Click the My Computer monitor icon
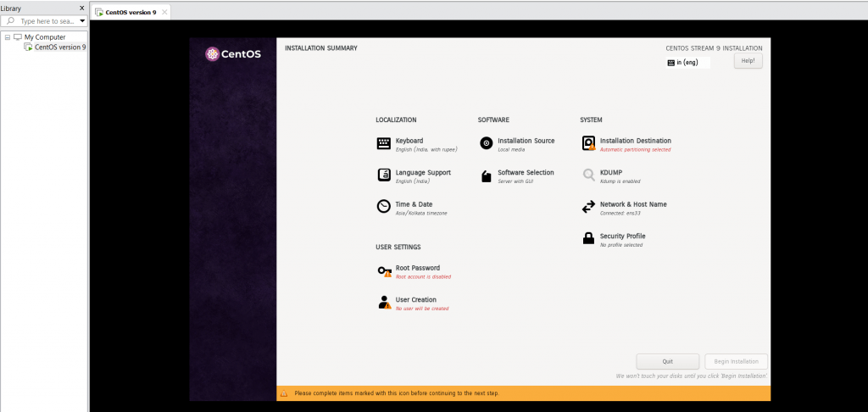Viewport: 868px width, 412px height. coord(18,37)
